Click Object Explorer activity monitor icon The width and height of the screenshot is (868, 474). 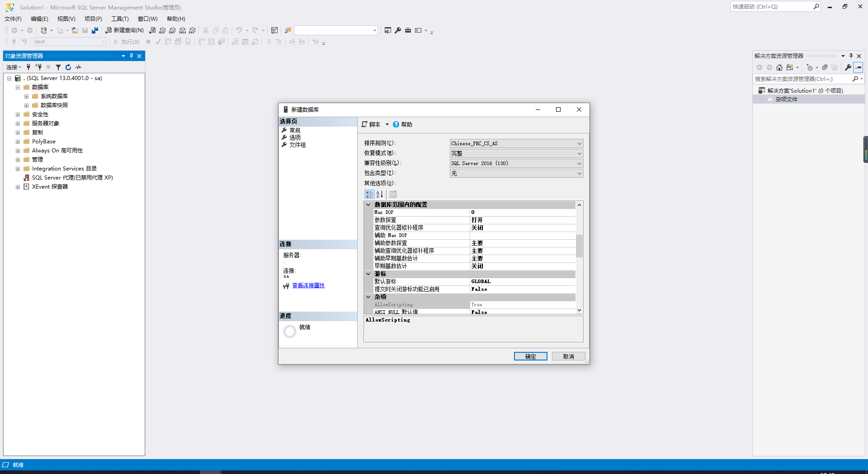[78, 67]
